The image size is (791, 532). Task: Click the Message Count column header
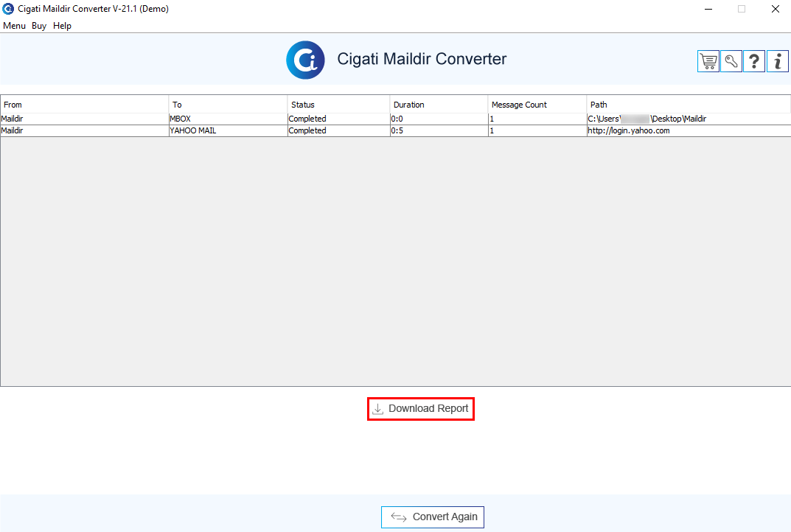pos(537,105)
